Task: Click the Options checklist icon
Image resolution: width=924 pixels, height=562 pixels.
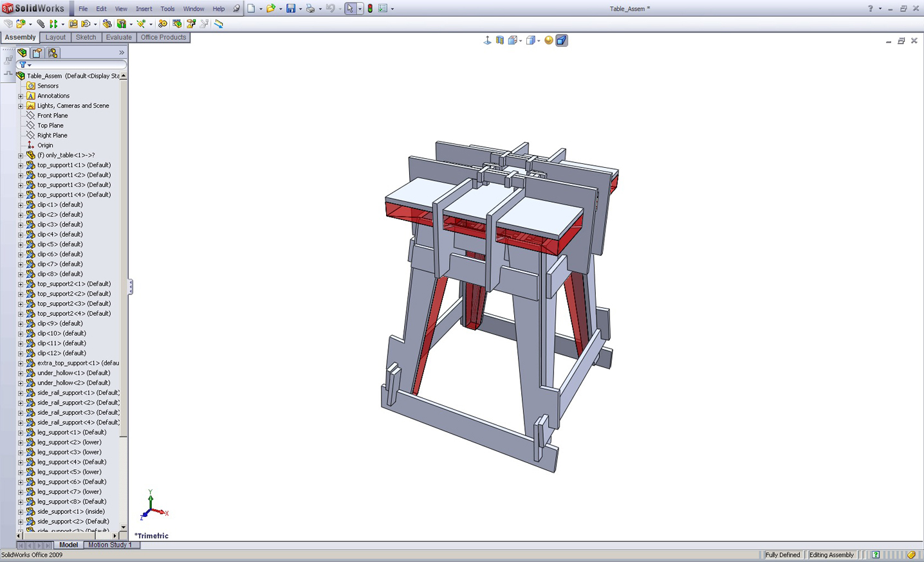Action: [x=383, y=8]
